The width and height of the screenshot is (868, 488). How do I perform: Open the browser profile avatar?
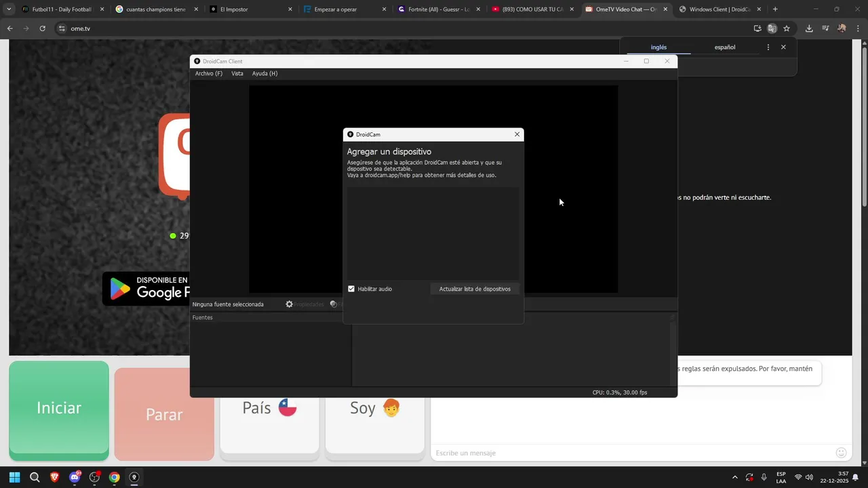[842, 28]
